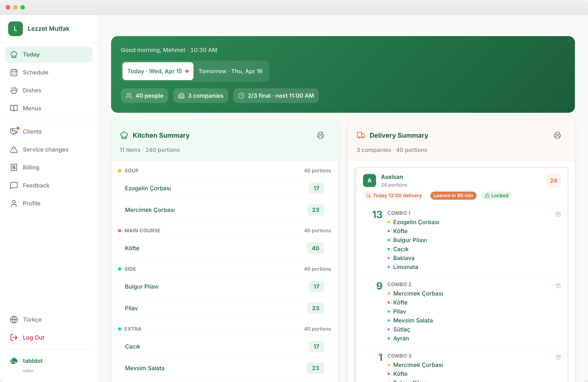588x382 pixels.
Task: Open the Menus page
Action: (x=49, y=108)
